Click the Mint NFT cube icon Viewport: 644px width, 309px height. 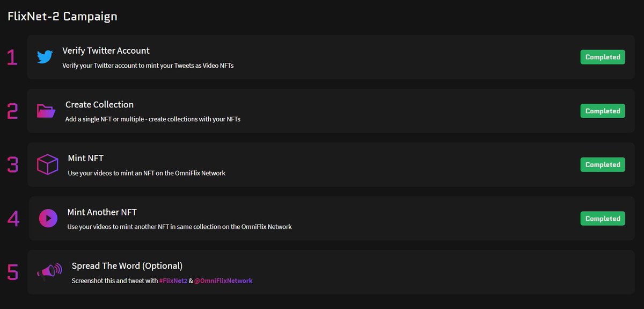47,164
